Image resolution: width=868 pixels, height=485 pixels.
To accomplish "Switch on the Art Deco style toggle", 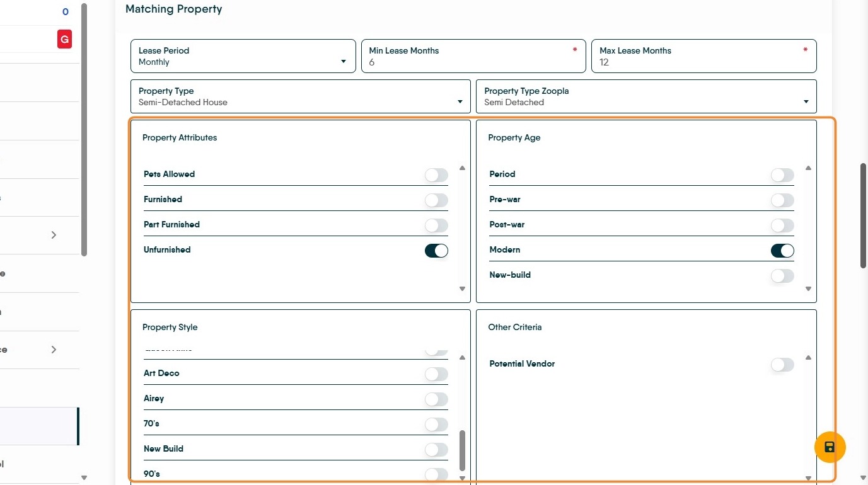I will pyautogui.click(x=436, y=374).
